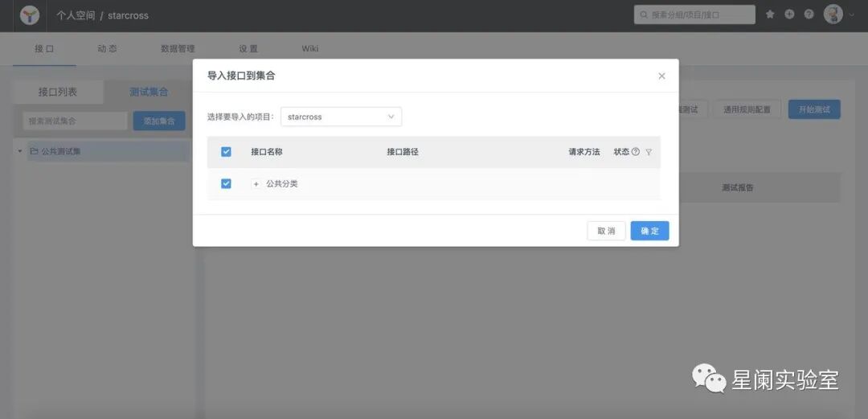Switch to the 接口 tab

(x=44, y=49)
